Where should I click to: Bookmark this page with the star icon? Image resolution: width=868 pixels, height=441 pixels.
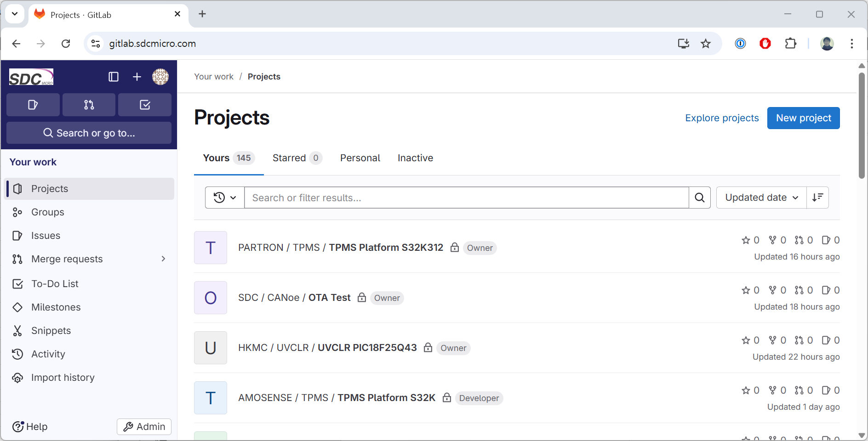point(706,44)
